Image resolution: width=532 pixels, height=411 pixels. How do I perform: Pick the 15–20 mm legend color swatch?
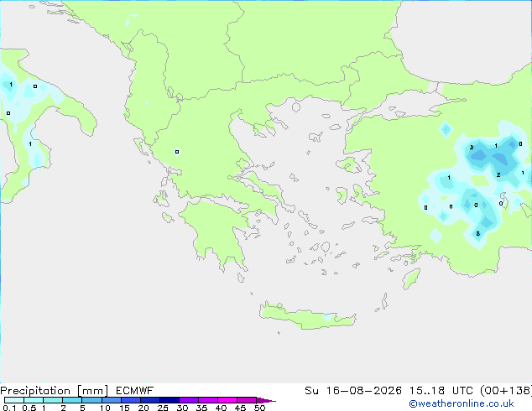130,400
